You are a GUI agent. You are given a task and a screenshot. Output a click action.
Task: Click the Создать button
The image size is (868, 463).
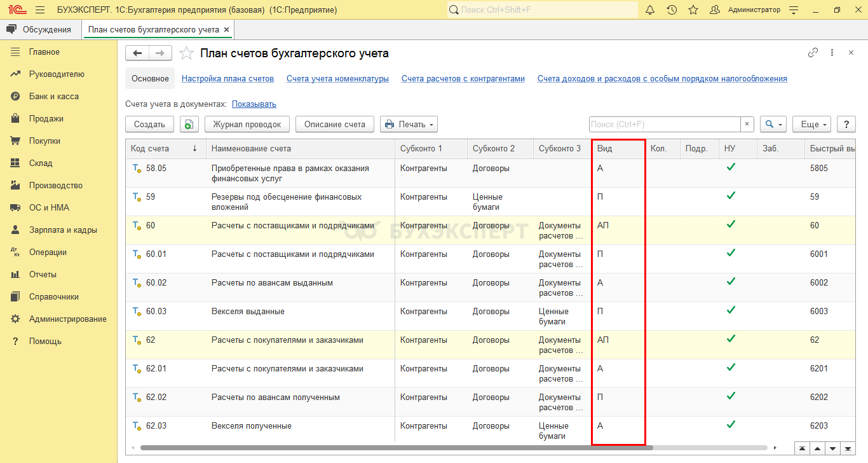[x=150, y=125]
